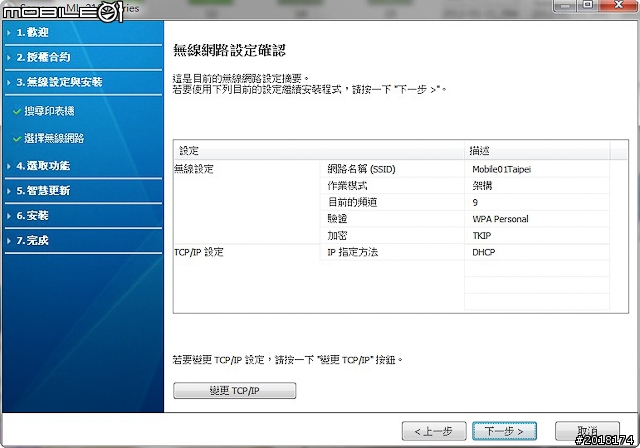
Task: Click the 變更 TCP/IP button
Action: point(234,390)
